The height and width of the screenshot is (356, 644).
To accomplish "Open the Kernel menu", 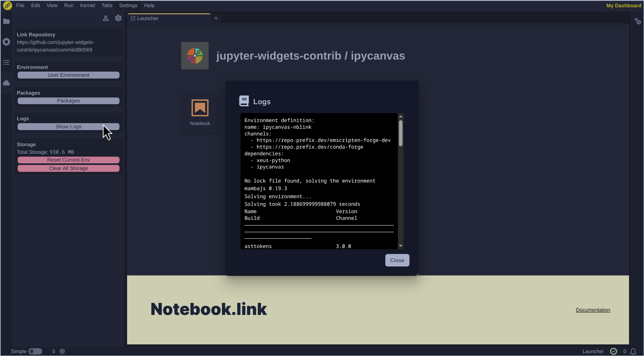I will point(87,5).
